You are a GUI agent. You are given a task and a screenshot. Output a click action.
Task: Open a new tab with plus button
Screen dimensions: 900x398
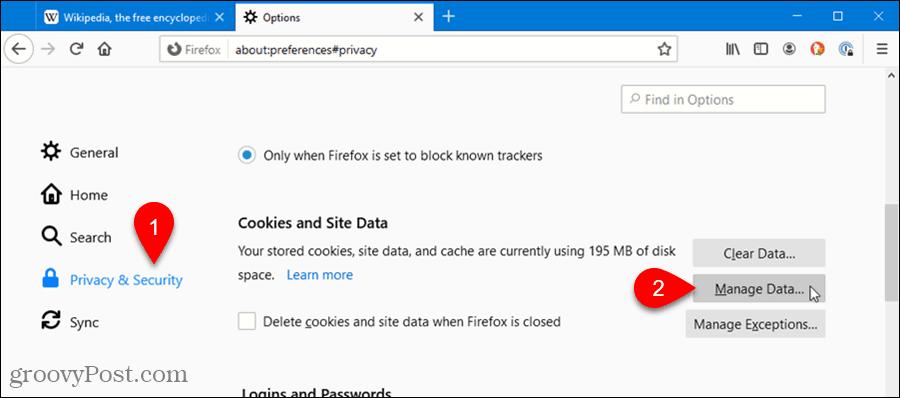click(x=449, y=17)
